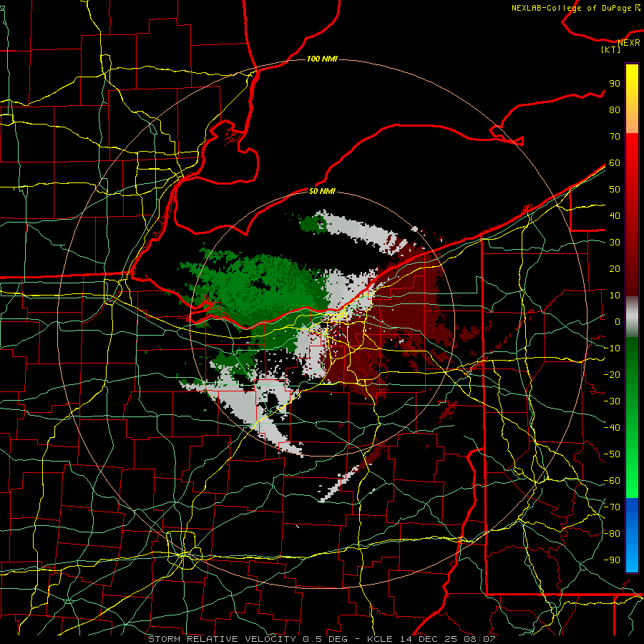
Task: Click the positive 10 knot scale label
Action: pyautogui.click(x=615, y=296)
